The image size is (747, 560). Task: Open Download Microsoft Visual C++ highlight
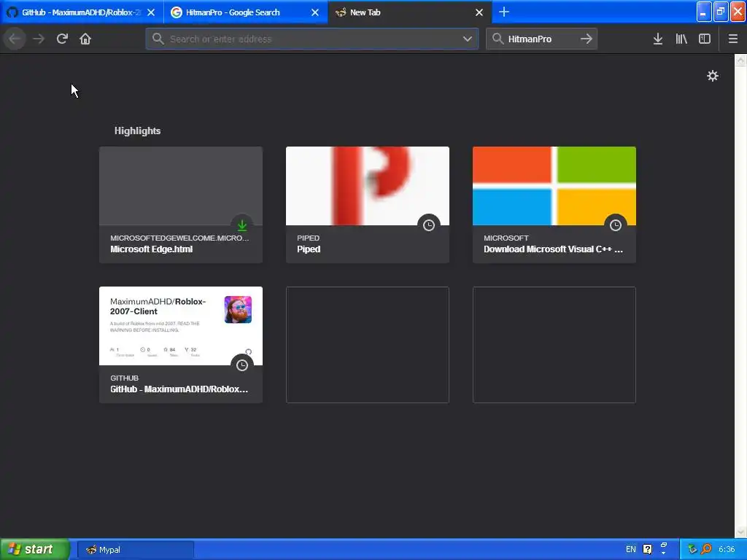554,205
